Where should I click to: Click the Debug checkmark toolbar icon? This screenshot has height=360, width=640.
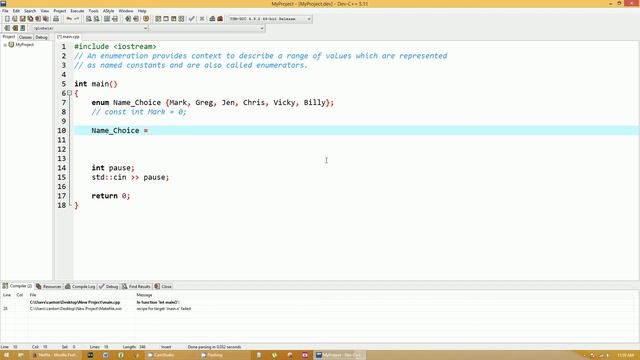coord(191,19)
